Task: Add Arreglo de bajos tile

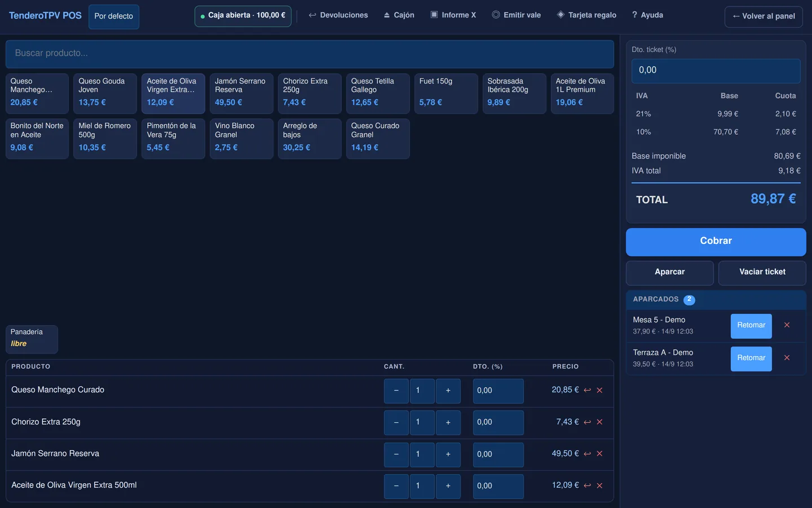Action: [310, 139]
